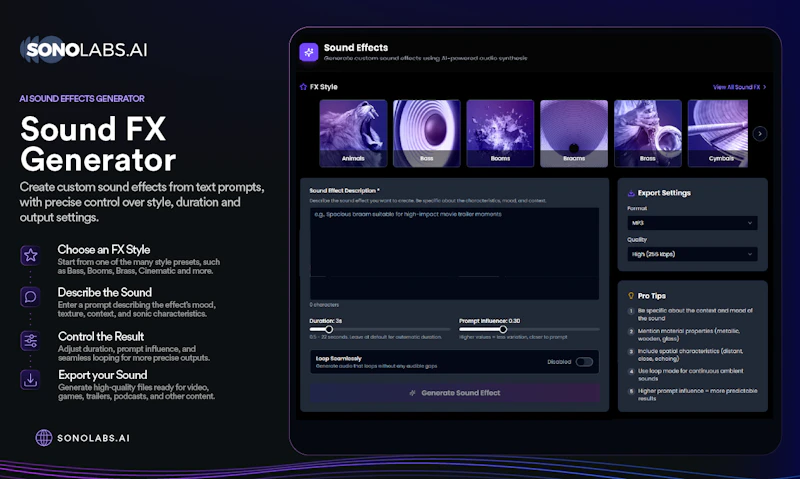Select the Brass FX style
This screenshot has width=800, height=479.
(647, 134)
